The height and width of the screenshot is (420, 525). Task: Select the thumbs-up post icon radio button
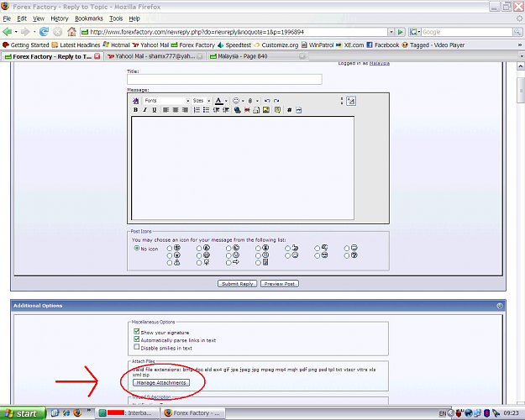tap(287, 248)
